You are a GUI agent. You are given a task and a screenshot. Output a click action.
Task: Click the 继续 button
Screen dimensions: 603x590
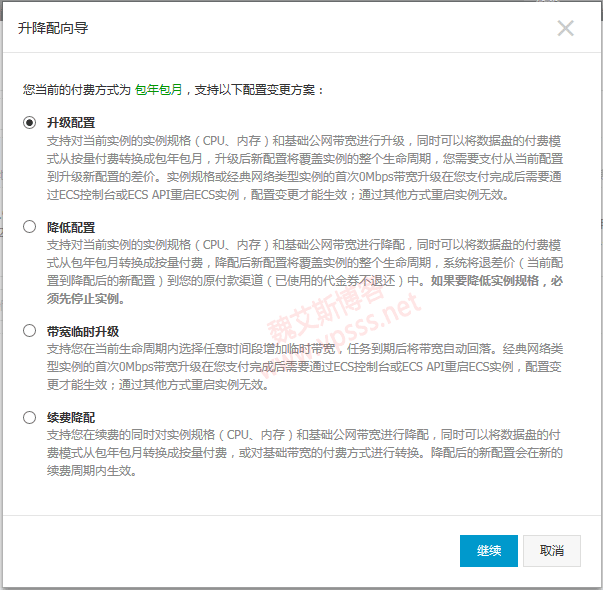(488, 551)
